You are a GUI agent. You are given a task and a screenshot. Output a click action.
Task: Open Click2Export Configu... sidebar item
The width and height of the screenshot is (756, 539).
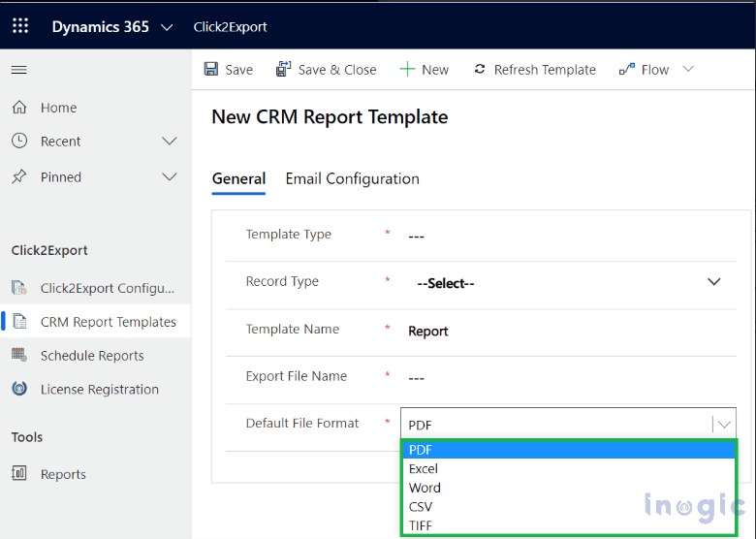pyautogui.click(x=108, y=288)
